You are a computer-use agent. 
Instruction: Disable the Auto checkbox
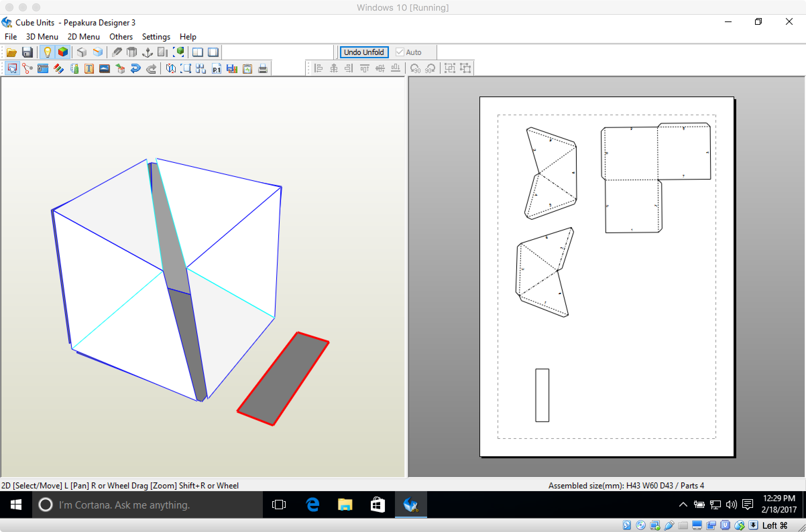pos(400,52)
